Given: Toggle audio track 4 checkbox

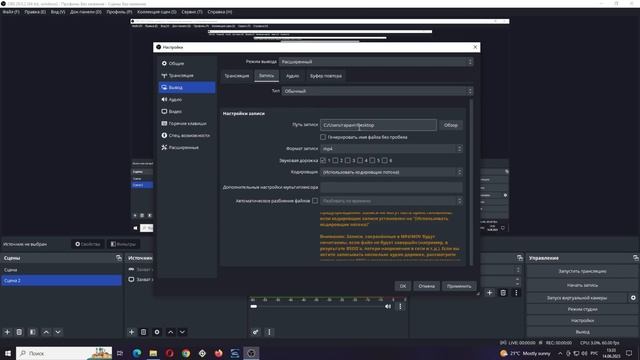Looking at the screenshot, I should [360, 160].
